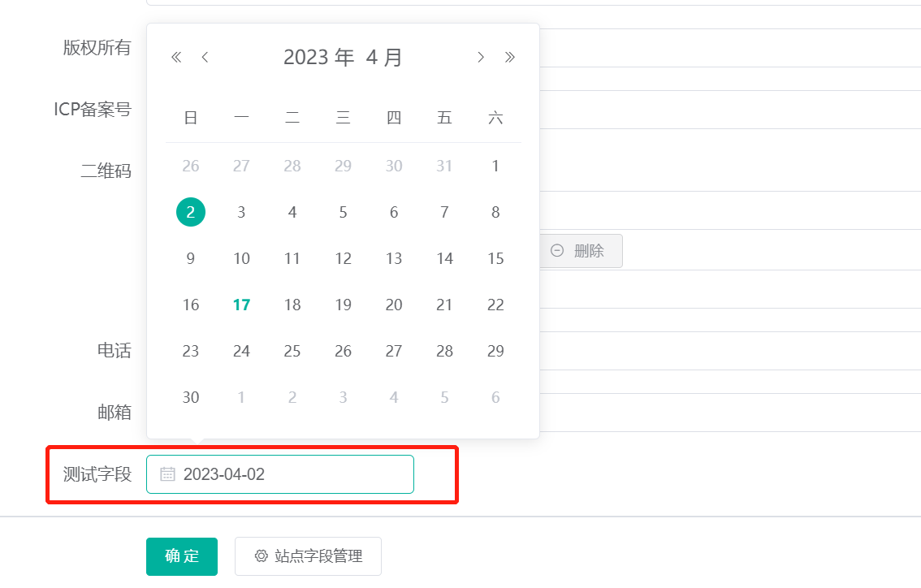Click the 删除 delete button
The image size is (921, 588).
582,251
